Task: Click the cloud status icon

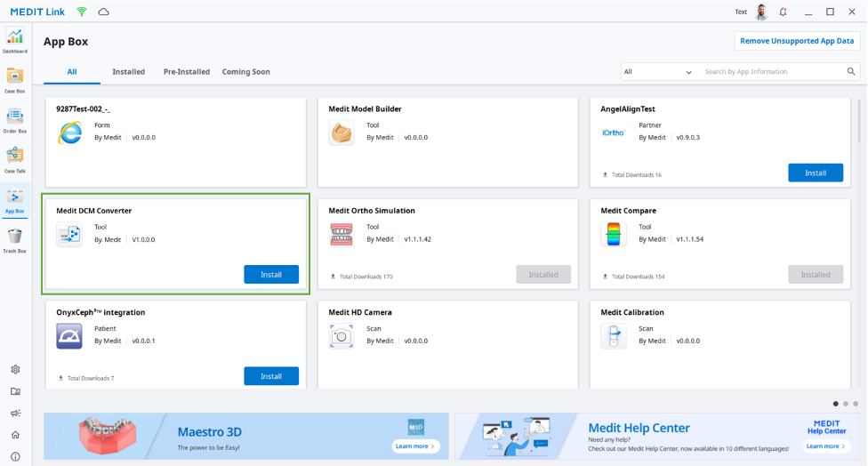Action: (103, 12)
